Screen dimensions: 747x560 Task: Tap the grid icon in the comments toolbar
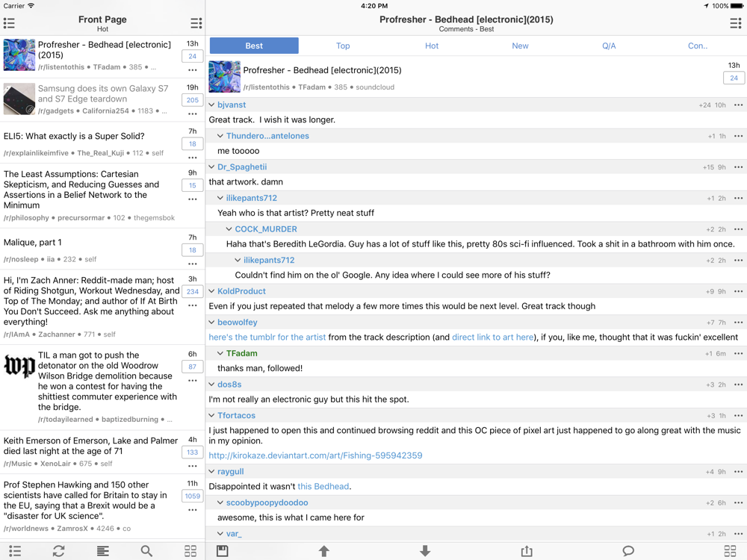pyautogui.click(x=730, y=551)
